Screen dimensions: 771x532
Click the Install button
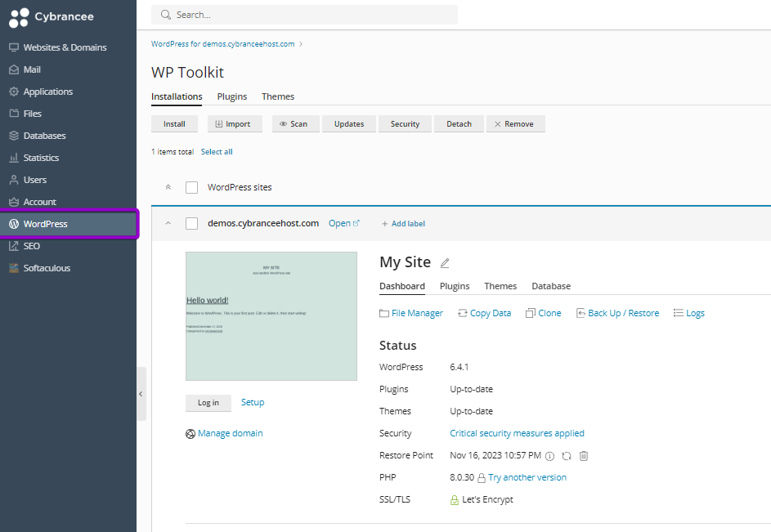point(174,124)
